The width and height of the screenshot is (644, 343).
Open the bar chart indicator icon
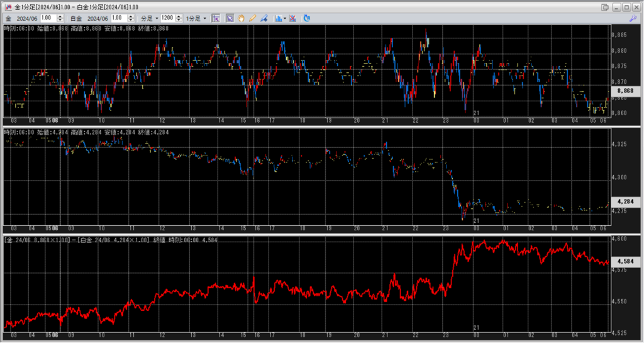(x=278, y=18)
